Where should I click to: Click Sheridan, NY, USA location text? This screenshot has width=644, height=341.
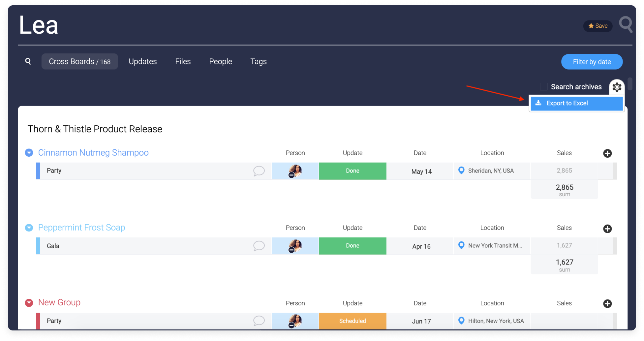point(491,170)
